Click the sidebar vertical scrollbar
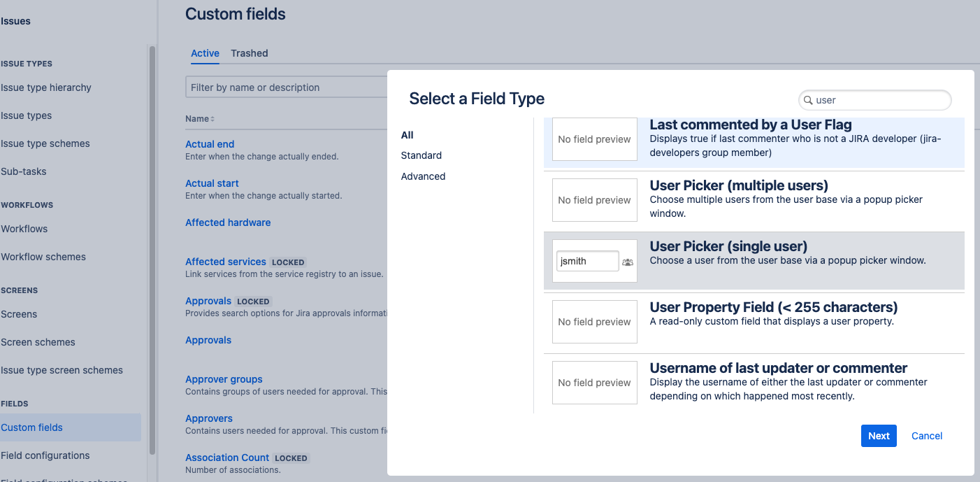 pos(152,252)
